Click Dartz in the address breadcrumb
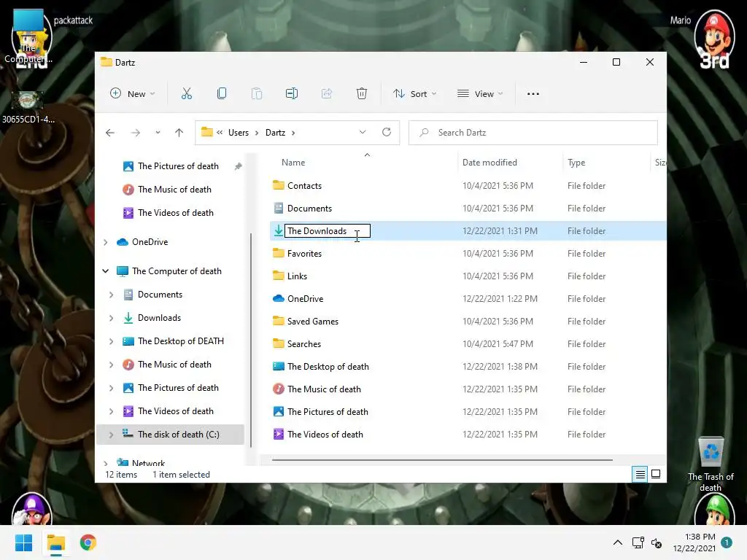This screenshot has height=560, width=747. click(275, 133)
